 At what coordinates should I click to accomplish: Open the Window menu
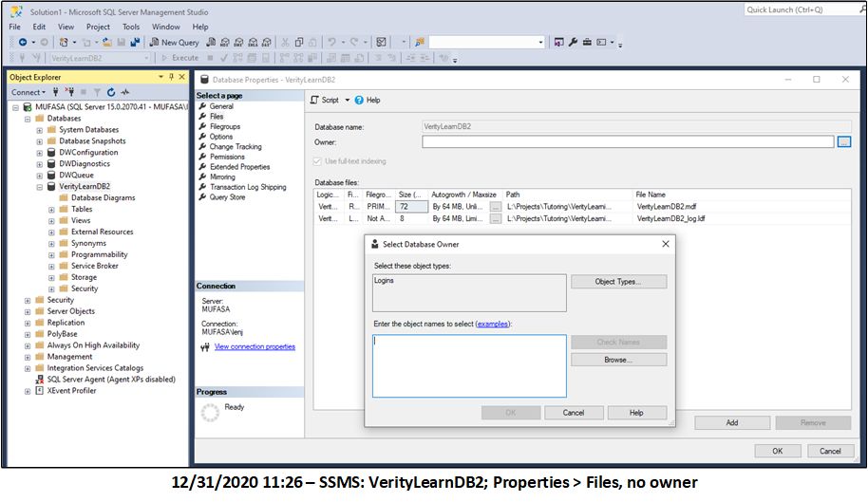coord(165,27)
